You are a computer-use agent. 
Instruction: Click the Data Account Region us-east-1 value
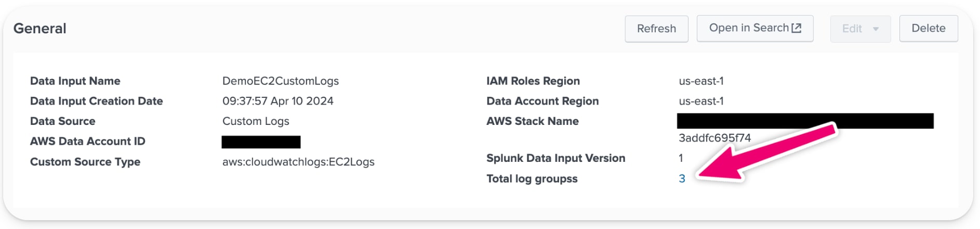701,101
